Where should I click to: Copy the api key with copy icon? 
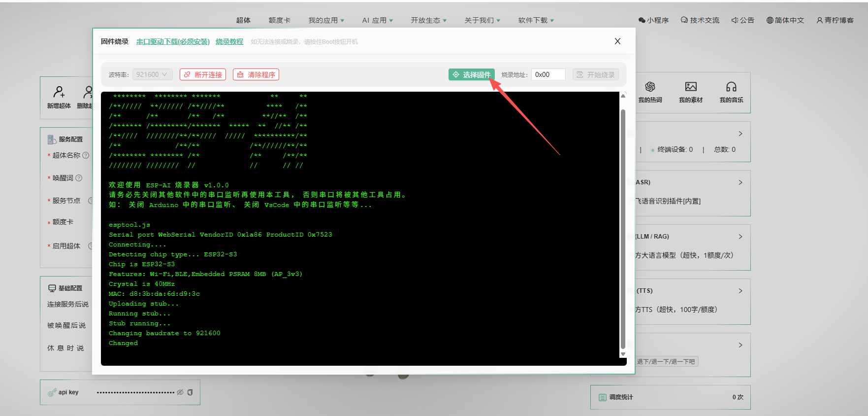tap(190, 392)
